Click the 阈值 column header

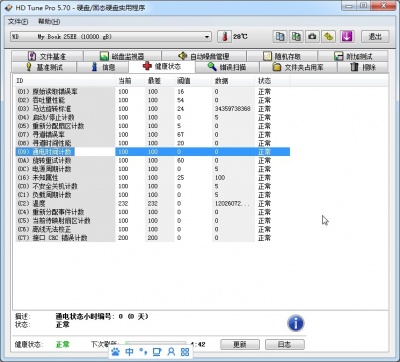click(193, 81)
